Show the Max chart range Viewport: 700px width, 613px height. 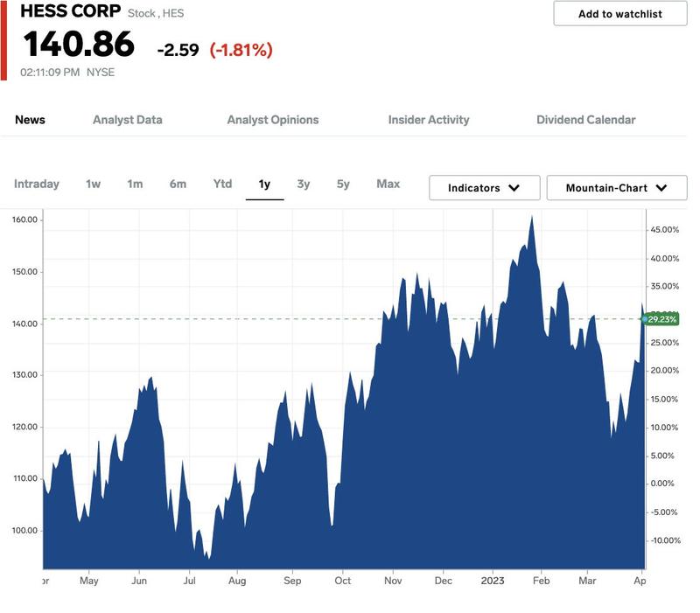pos(388,184)
